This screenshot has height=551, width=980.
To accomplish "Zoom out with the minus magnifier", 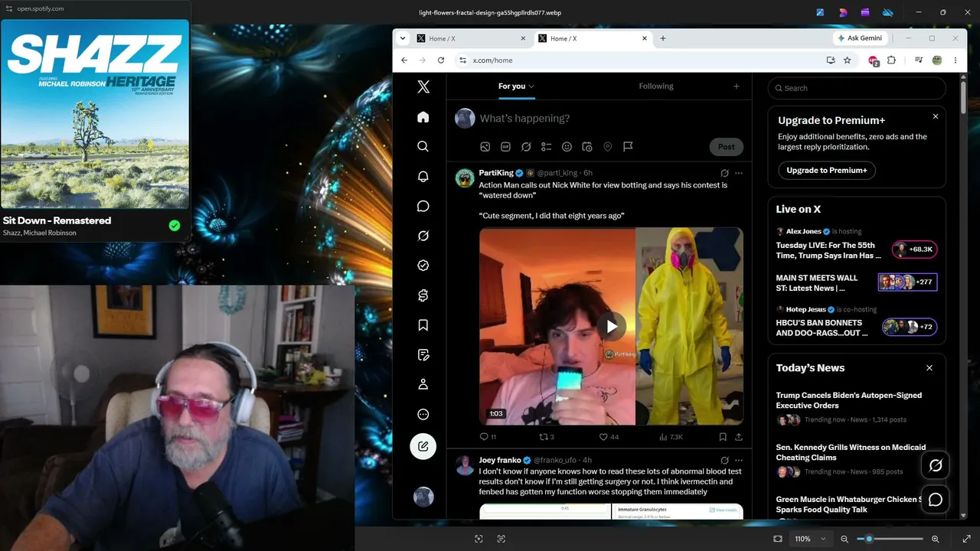I will (844, 539).
